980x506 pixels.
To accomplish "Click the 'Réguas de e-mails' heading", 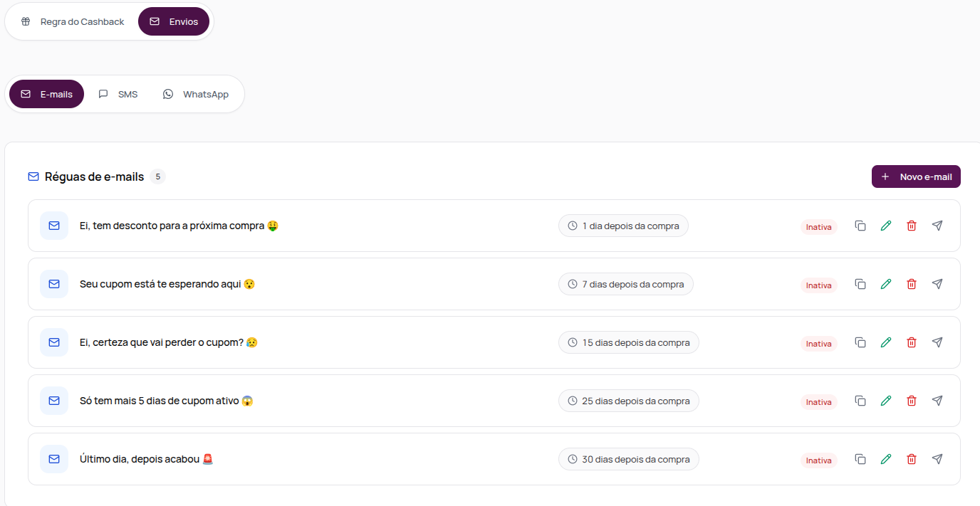I will tap(94, 176).
